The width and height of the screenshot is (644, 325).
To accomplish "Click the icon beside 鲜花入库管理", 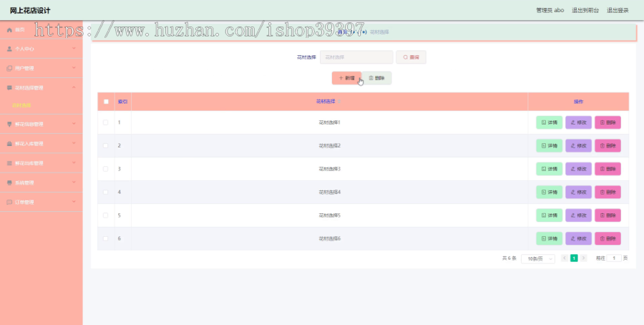I will (9, 144).
